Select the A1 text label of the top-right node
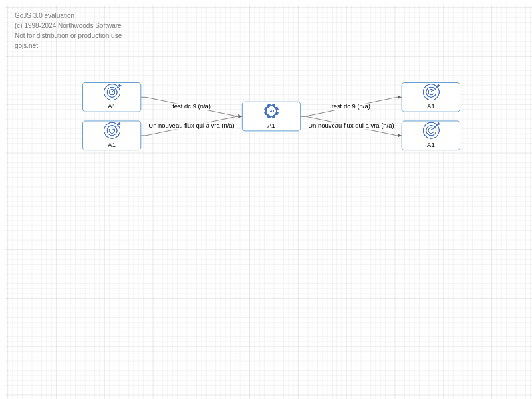This screenshot has height=399, width=532. [431, 106]
